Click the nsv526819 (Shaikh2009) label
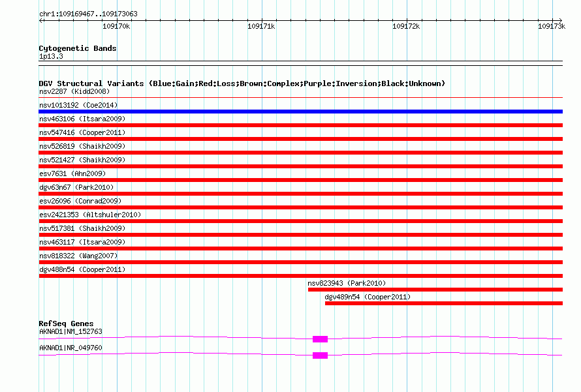581x392 pixels. (82, 146)
